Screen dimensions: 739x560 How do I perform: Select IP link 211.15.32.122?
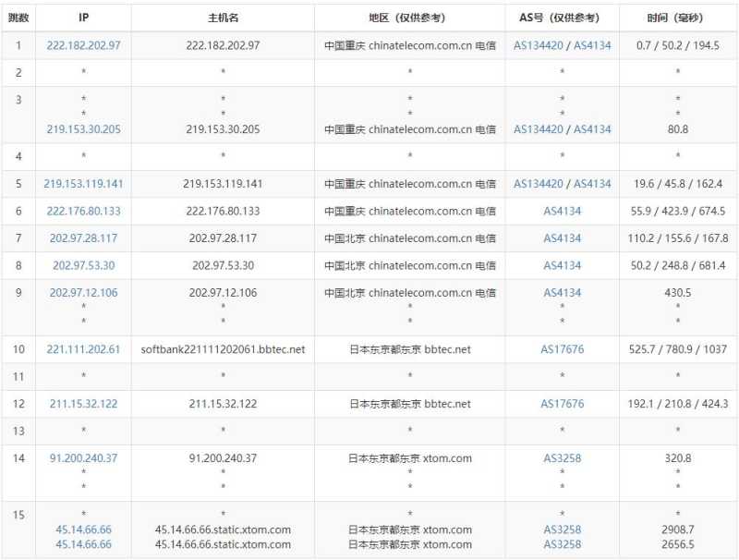pos(83,403)
